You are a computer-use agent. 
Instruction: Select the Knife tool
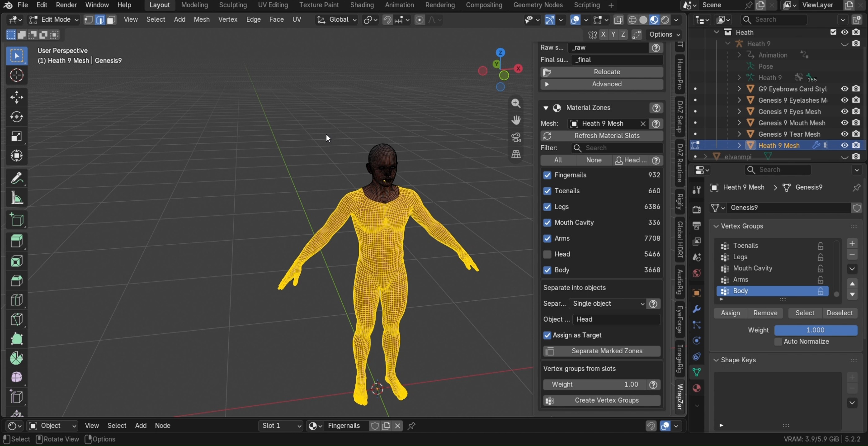click(x=16, y=319)
